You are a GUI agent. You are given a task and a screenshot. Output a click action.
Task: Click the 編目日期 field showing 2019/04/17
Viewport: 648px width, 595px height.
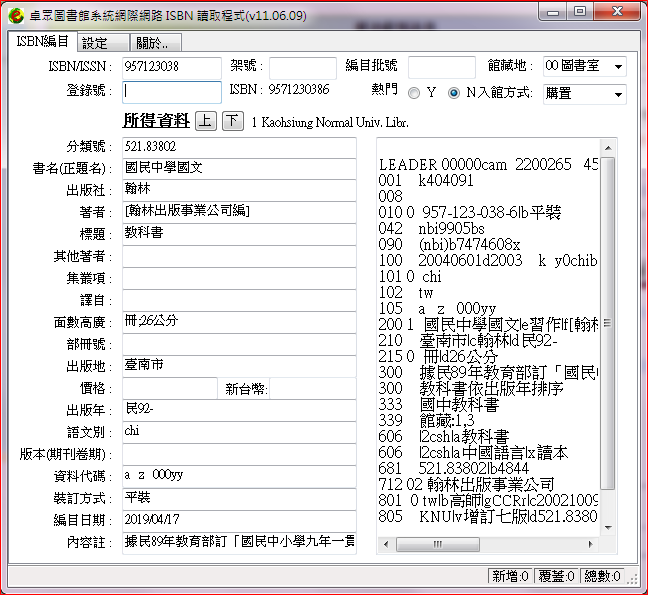point(239,521)
